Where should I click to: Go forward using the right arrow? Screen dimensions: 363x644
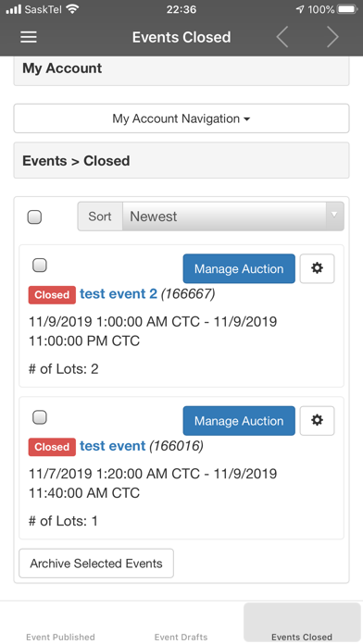(332, 37)
